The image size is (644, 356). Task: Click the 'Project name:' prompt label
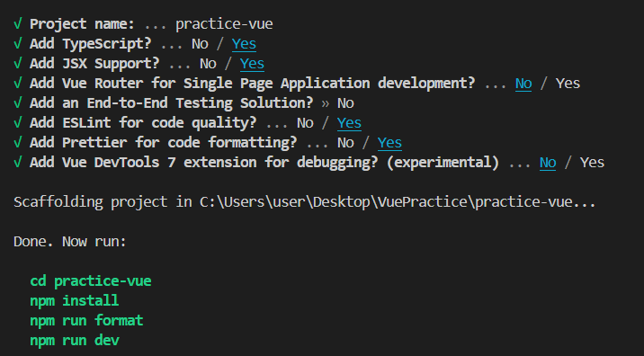[x=82, y=23]
